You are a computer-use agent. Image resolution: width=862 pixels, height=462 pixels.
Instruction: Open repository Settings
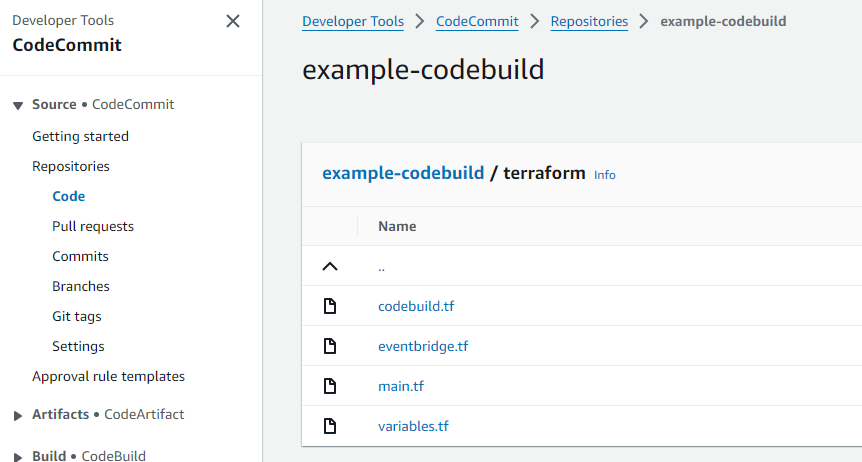78,346
